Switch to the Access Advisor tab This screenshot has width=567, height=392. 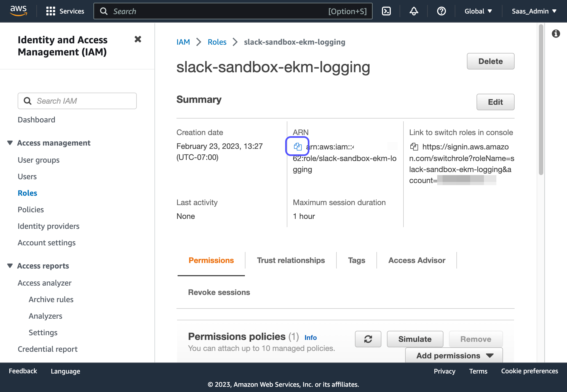[x=417, y=260]
